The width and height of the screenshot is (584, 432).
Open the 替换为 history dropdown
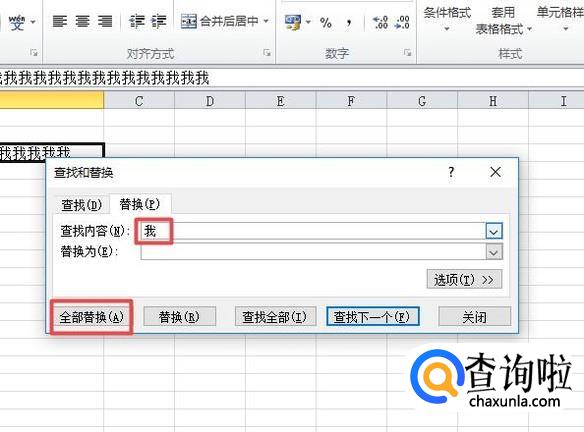tap(494, 252)
